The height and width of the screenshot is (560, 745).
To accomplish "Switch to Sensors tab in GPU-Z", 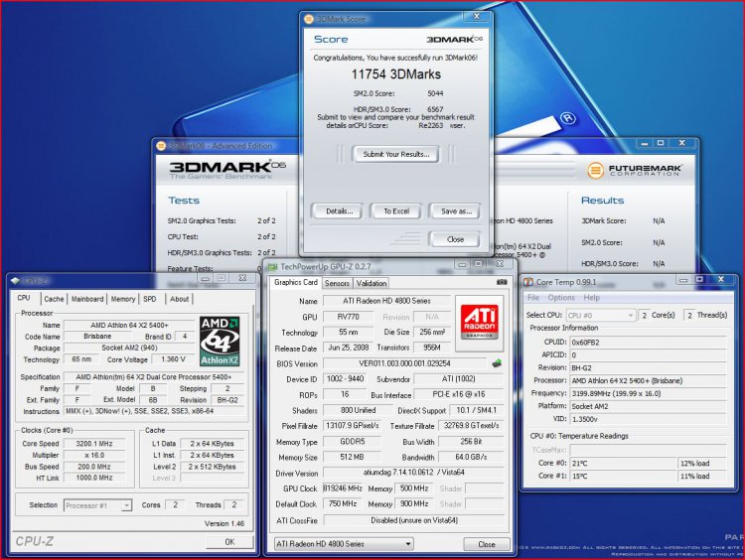I will [337, 283].
